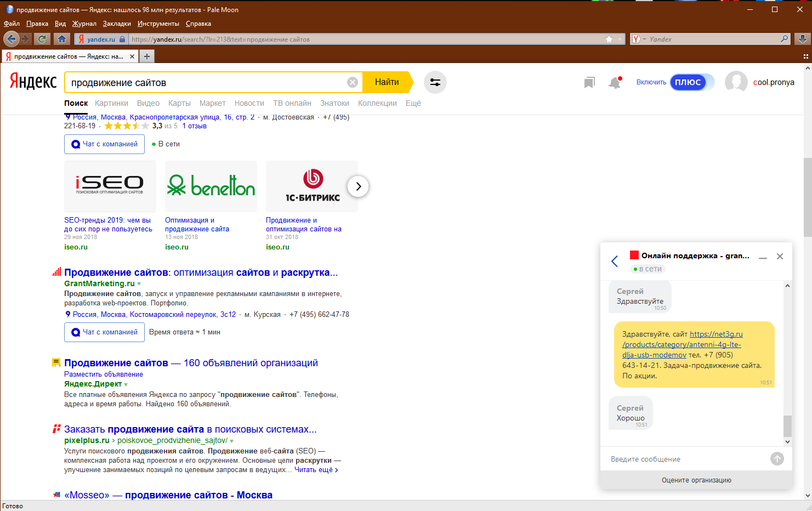Image resolution: width=812 pixels, height=511 pixels.
Task: Go to Yandex logo home
Action: click(33, 82)
